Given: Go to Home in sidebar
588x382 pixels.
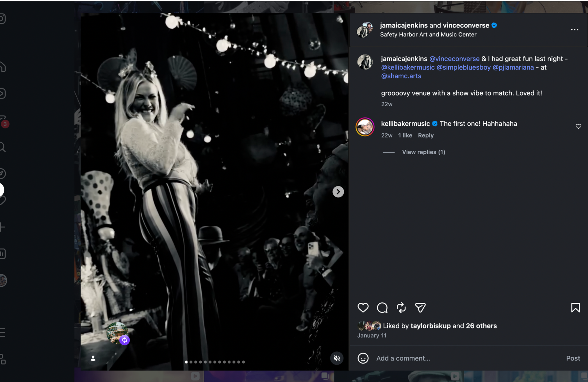Looking at the screenshot, I should point(3,67).
